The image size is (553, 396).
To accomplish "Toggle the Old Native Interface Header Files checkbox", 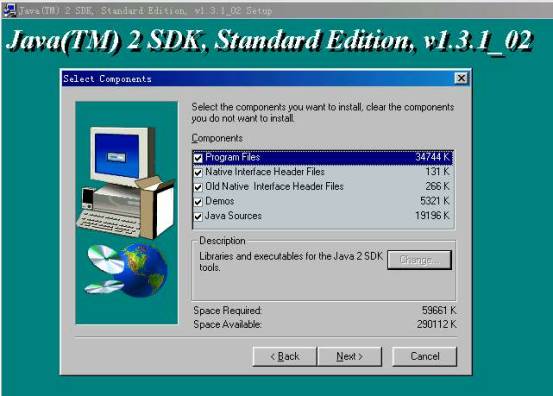I will 198,187.
